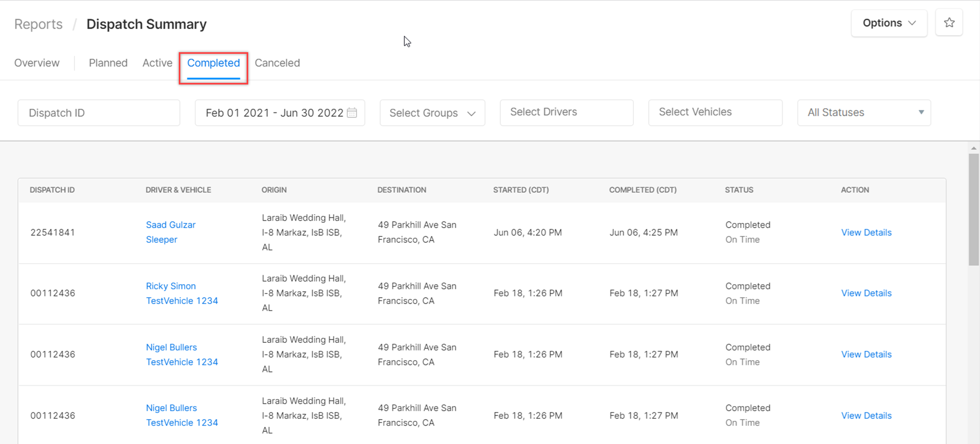Focus the Select Vehicles field
Image resolution: width=980 pixels, height=444 pixels.
pos(715,112)
